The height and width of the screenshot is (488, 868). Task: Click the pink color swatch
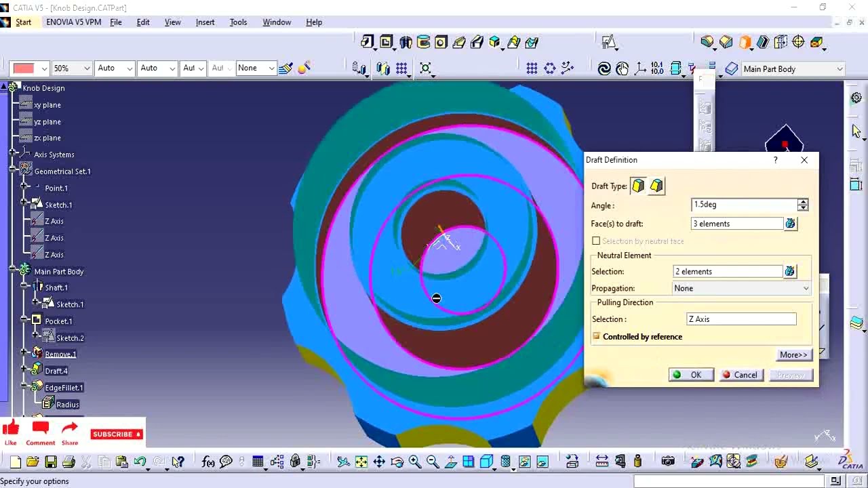(x=24, y=68)
